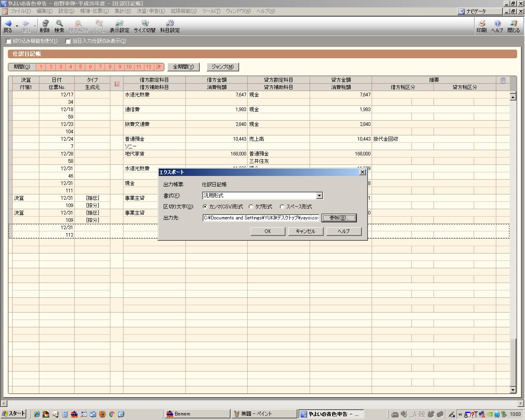Click the red book icon in table header

(x=116, y=84)
